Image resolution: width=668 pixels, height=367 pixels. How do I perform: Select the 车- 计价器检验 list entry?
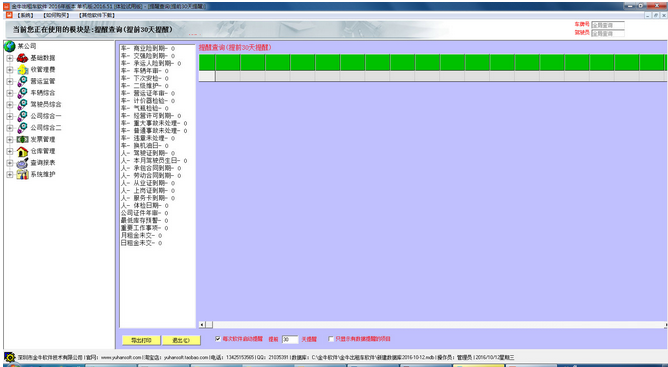pyautogui.click(x=148, y=101)
